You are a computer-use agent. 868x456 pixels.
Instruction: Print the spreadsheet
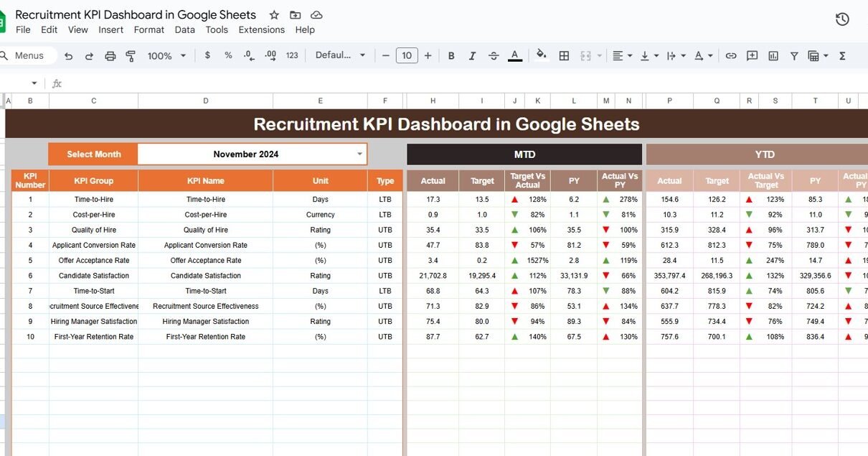(x=110, y=56)
